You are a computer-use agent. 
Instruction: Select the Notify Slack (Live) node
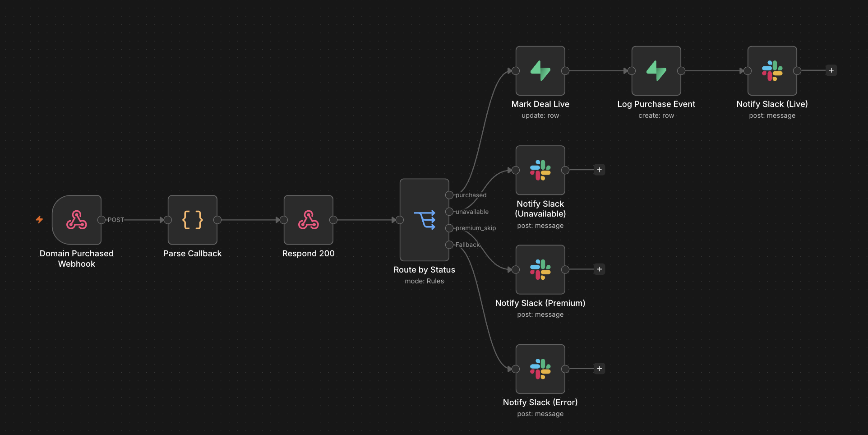click(772, 71)
